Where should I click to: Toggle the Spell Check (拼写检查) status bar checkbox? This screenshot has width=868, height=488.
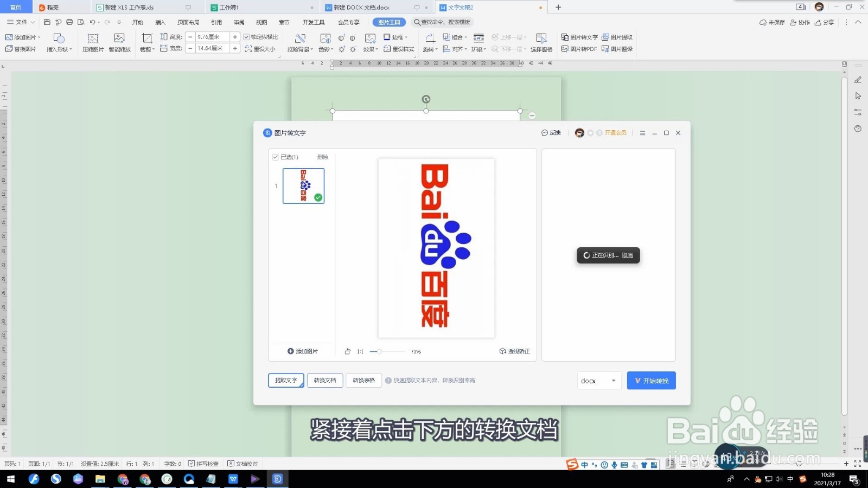pos(191,464)
